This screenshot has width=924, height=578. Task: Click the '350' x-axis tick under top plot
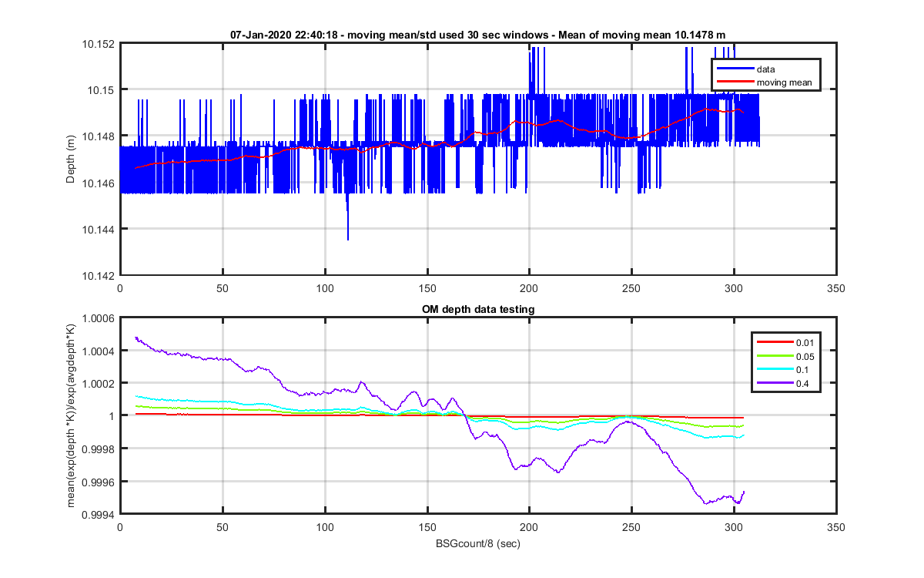[x=836, y=287]
